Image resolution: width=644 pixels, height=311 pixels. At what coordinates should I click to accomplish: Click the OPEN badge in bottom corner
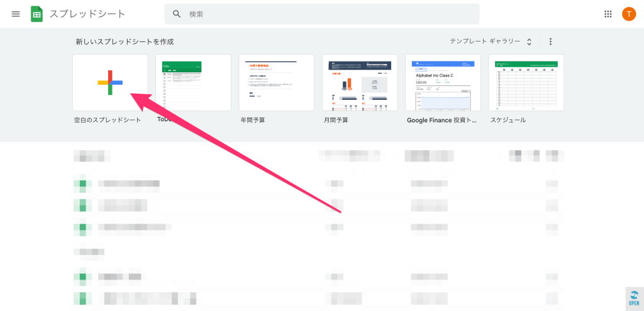(633, 298)
